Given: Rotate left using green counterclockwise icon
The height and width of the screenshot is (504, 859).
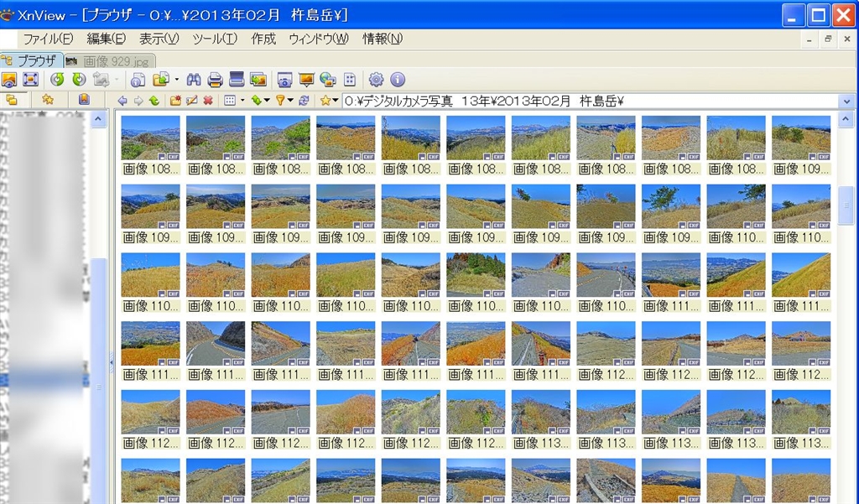Looking at the screenshot, I should pyautogui.click(x=57, y=80).
